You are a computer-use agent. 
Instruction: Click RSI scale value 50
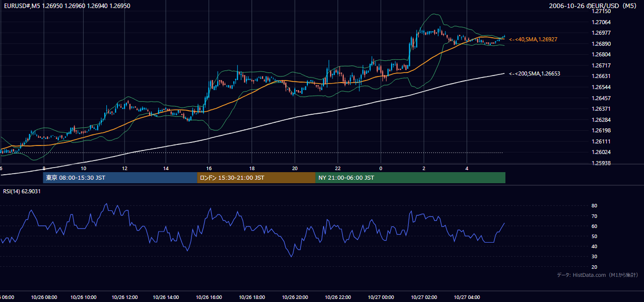[x=595, y=237]
